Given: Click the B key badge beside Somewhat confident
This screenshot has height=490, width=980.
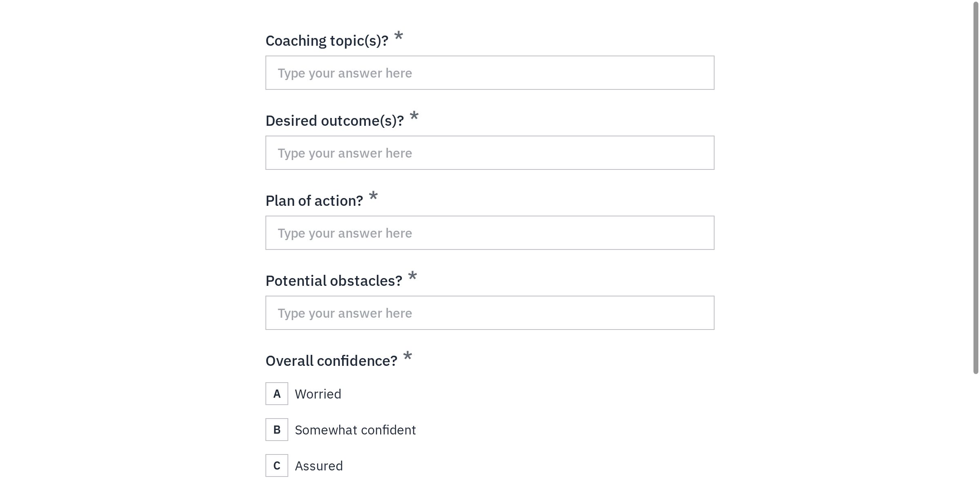Looking at the screenshot, I should click(x=276, y=430).
